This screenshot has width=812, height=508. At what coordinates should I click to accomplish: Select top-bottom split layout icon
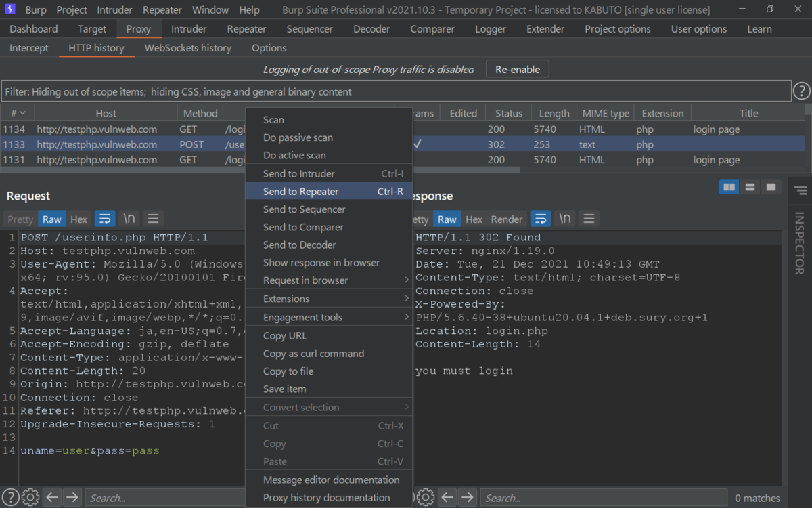point(750,187)
